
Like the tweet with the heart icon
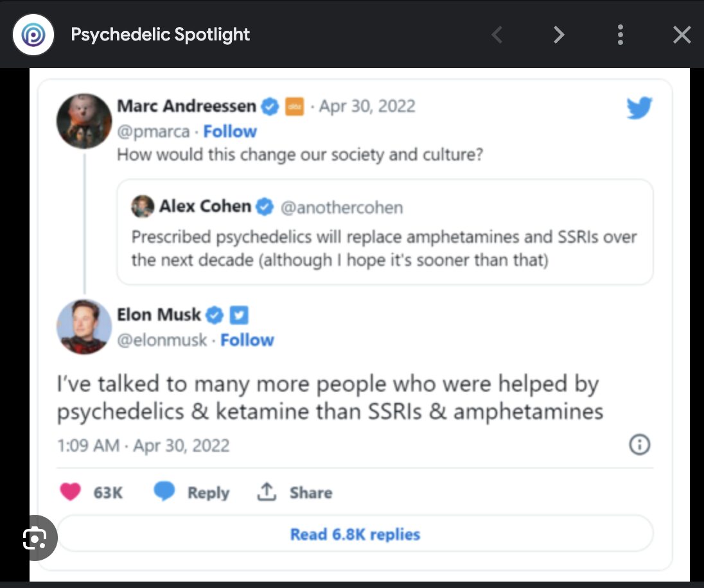tap(71, 492)
